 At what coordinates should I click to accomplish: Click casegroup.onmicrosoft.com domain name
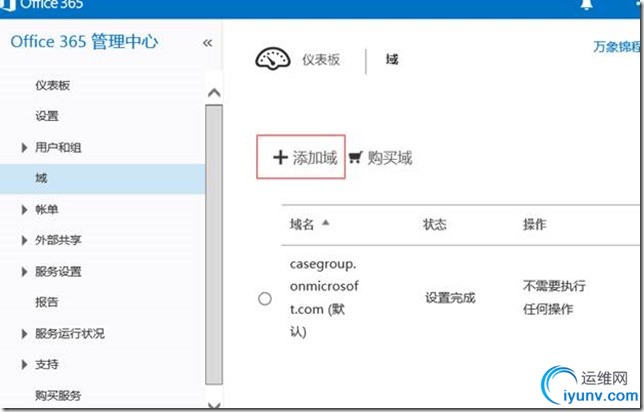324,298
